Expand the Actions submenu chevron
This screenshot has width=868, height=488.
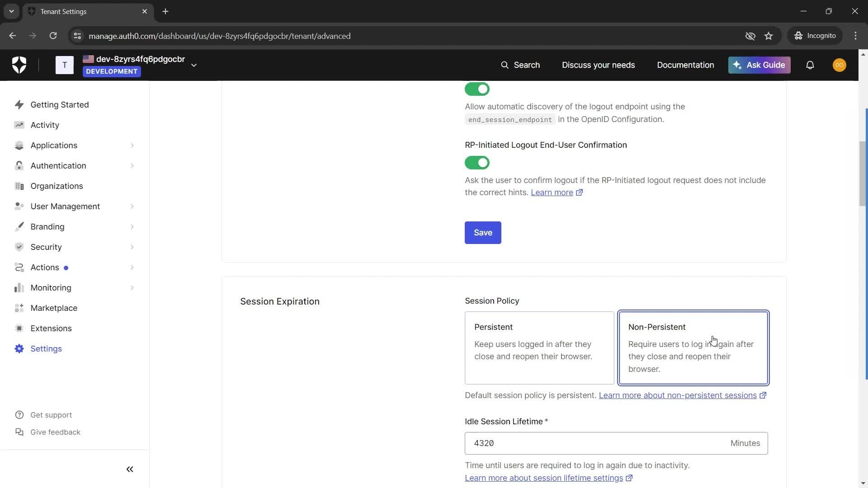tap(132, 267)
